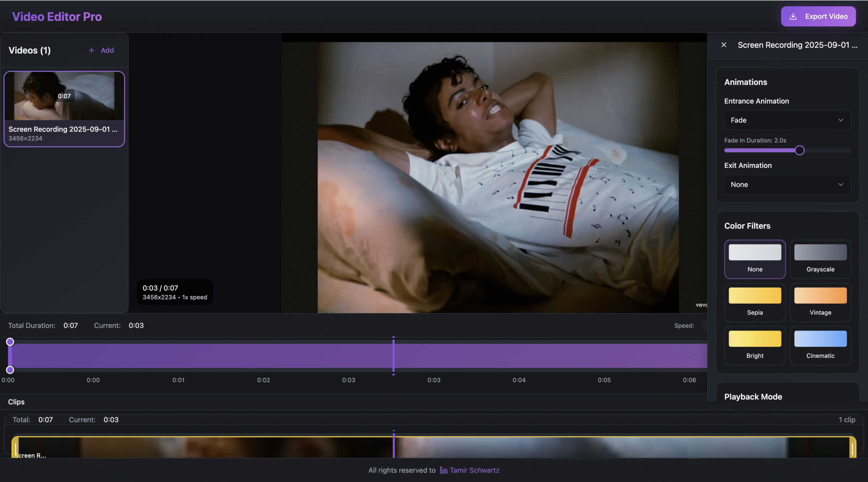
Task: Apply the Cinematic color filter
Action: 820,346
